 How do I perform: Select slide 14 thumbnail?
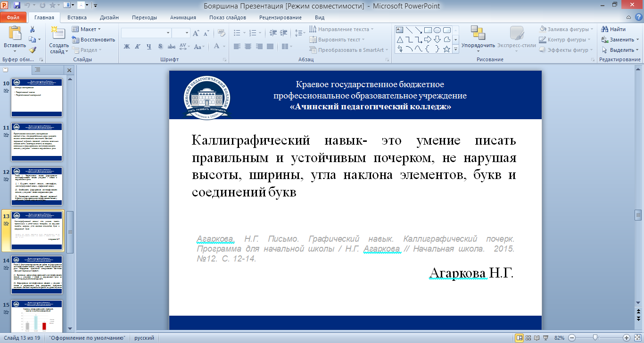[x=37, y=275]
